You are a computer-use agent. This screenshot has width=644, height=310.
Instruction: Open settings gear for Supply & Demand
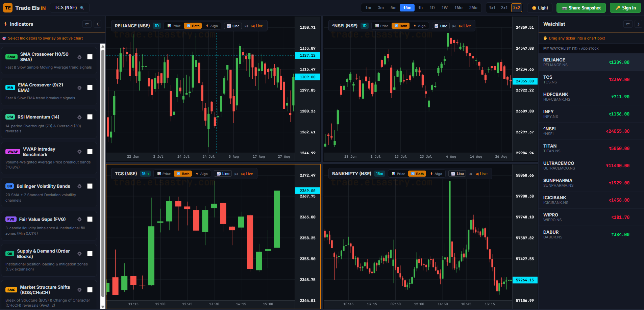pyautogui.click(x=79, y=254)
